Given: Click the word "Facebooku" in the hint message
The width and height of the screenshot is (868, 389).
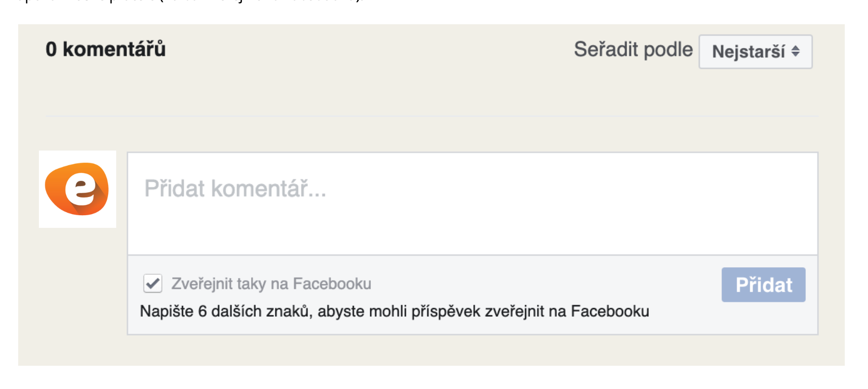Looking at the screenshot, I should tap(610, 311).
